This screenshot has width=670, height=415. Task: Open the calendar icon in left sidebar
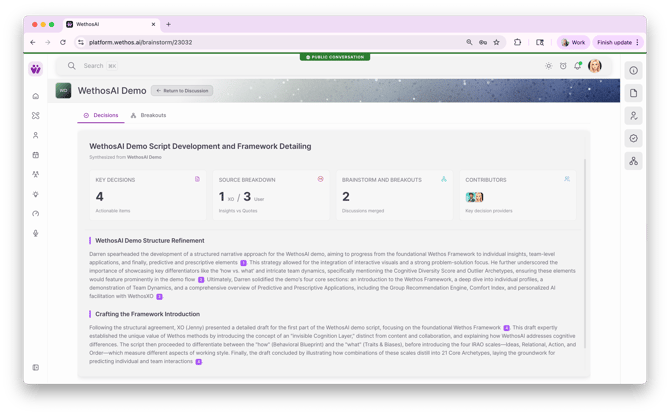36,155
